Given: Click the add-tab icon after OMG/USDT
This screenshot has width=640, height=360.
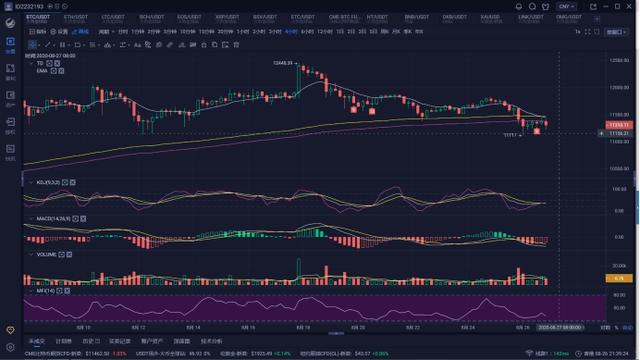Looking at the screenshot, I should point(597,19).
